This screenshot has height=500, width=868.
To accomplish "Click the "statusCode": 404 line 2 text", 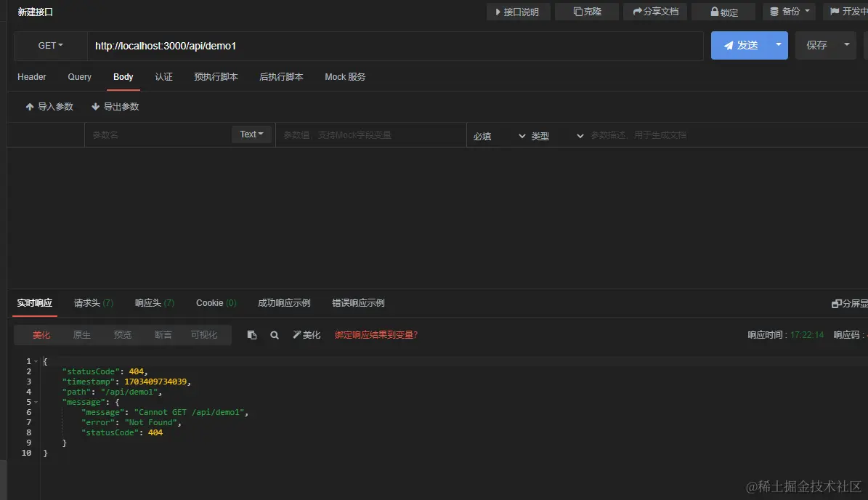I will [x=105, y=371].
